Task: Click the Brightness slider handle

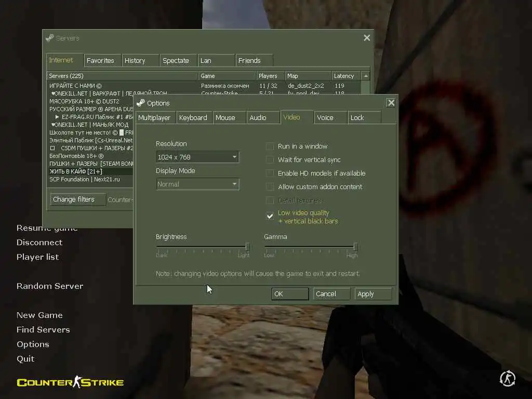Action: point(247,246)
